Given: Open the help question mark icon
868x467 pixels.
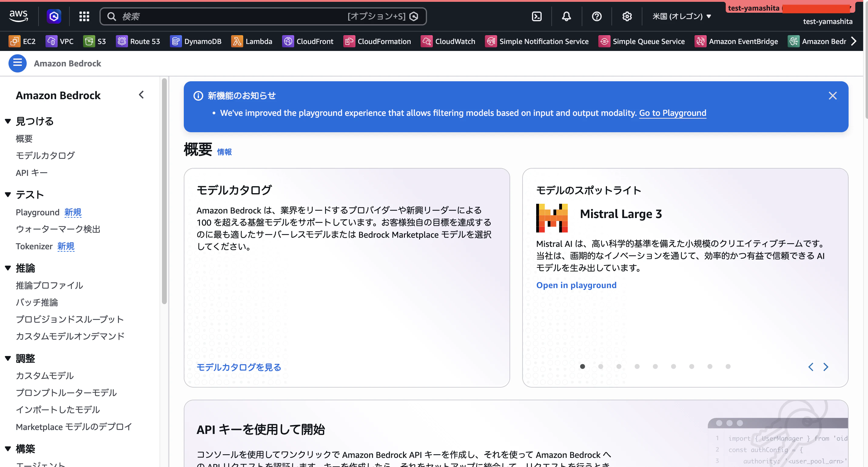Looking at the screenshot, I should (597, 16).
